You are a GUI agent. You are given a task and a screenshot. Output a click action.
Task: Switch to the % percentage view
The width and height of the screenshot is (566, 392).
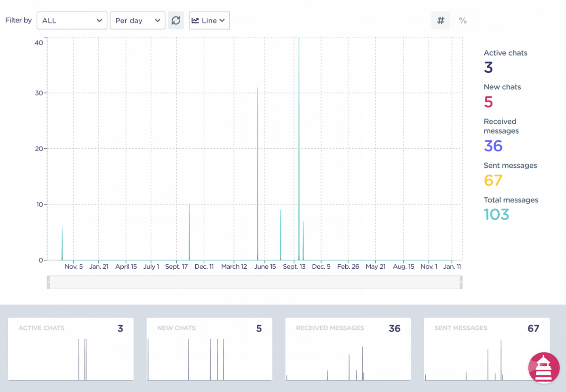point(463,20)
